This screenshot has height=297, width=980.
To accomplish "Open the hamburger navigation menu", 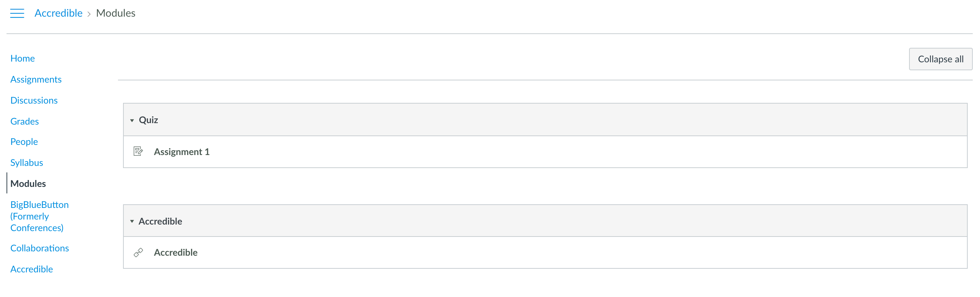I will point(17,13).
